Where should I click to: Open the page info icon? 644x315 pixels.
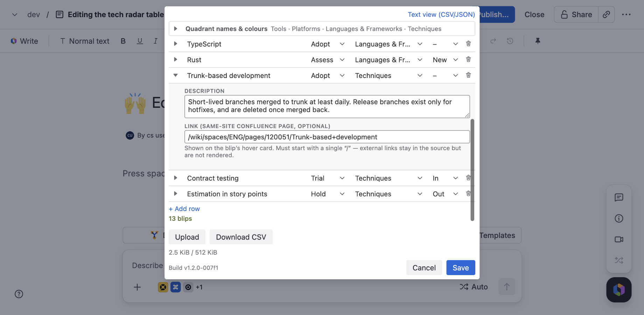[x=619, y=218]
